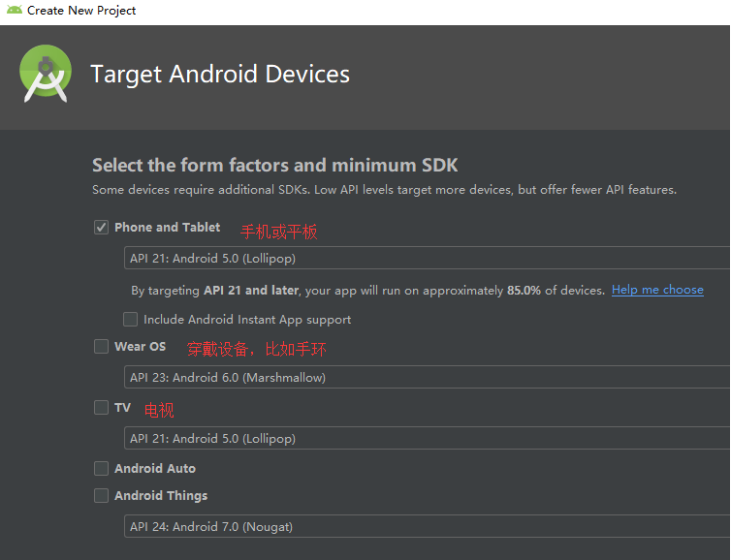Uncheck the Phone and Tablet checkbox
Viewport: 731px width, 560px height.
[x=101, y=228]
